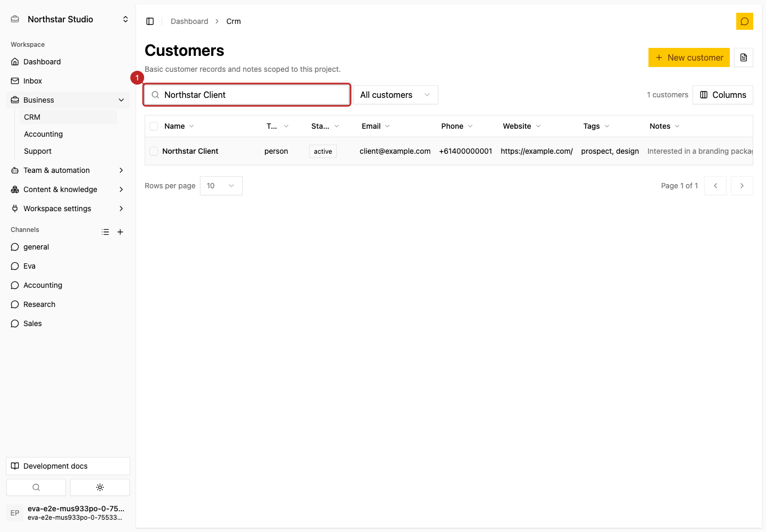Viewport: 766px width, 532px height.
Task: Collapse the Business section chevron
Action: [121, 100]
